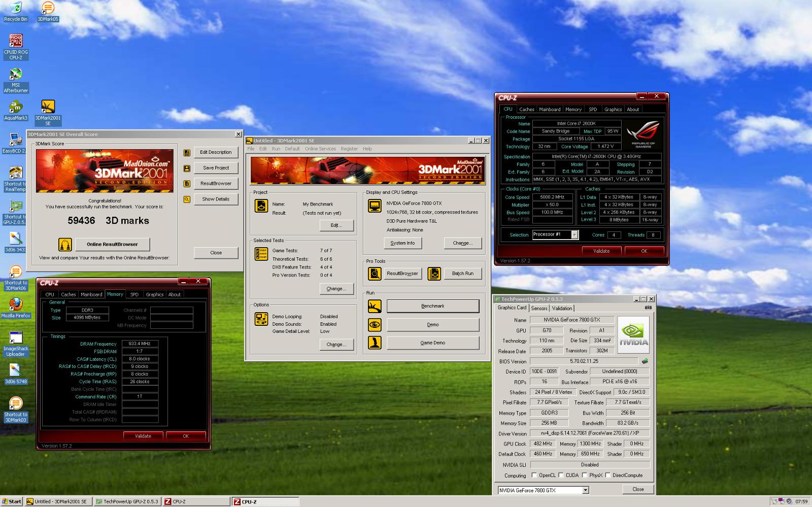Screen dimensions: 812x507
Task: Toggle the PhysX checkbox in GPU-Z
Action: pos(585,476)
